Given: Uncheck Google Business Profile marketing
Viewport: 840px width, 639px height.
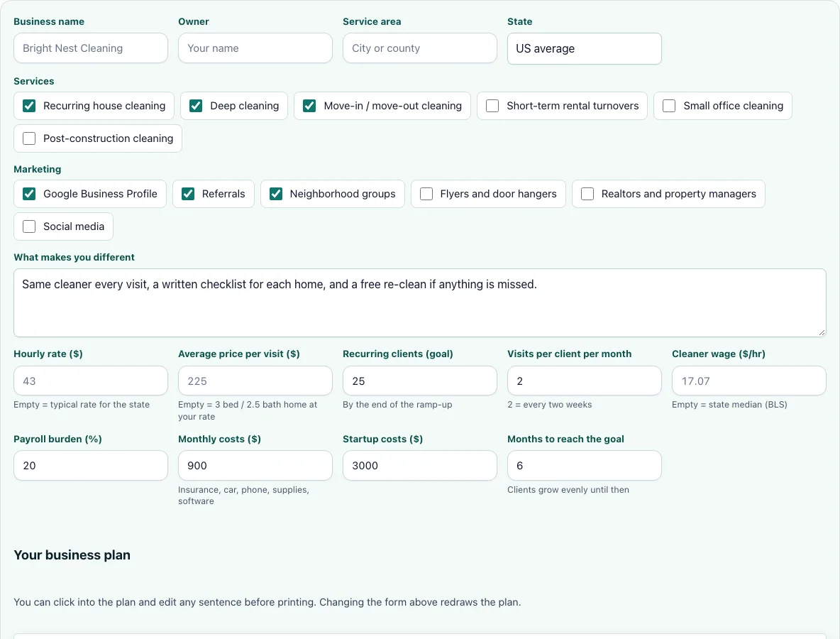Looking at the screenshot, I should pyautogui.click(x=30, y=194).
